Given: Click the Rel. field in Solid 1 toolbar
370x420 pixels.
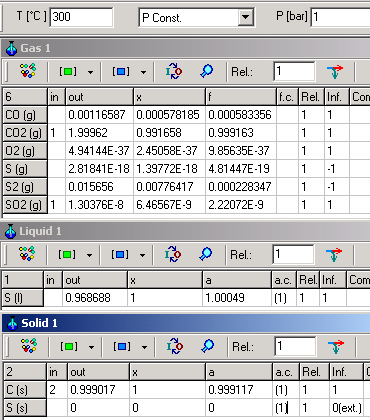Looking at the screenshot, I should point(295,346).
